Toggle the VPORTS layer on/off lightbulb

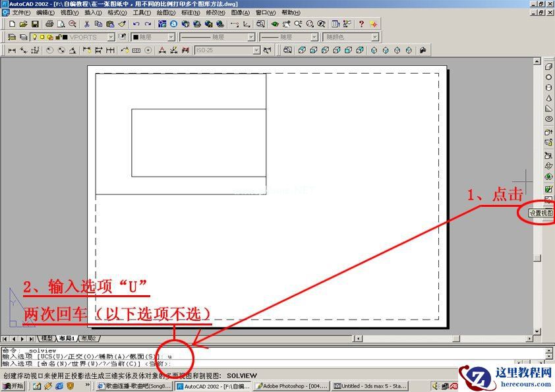35,37
